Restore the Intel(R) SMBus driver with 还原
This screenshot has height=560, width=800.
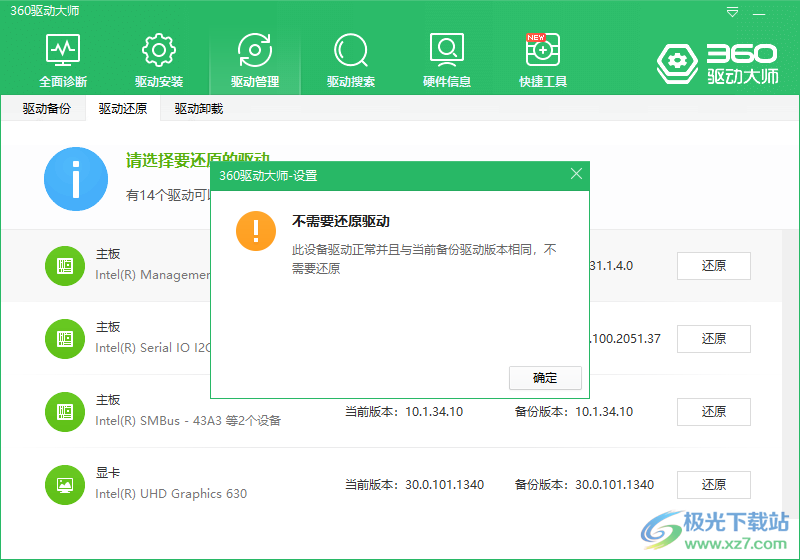pos(714,412)
